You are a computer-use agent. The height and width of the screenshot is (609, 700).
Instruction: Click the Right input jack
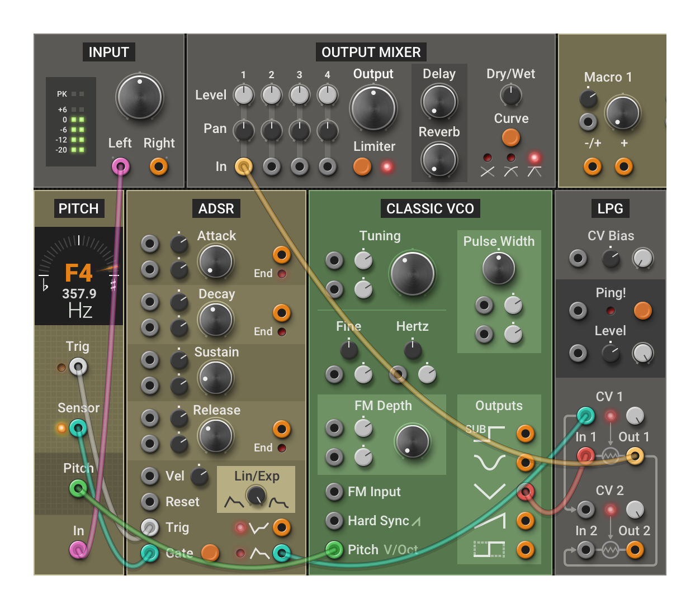159,166
